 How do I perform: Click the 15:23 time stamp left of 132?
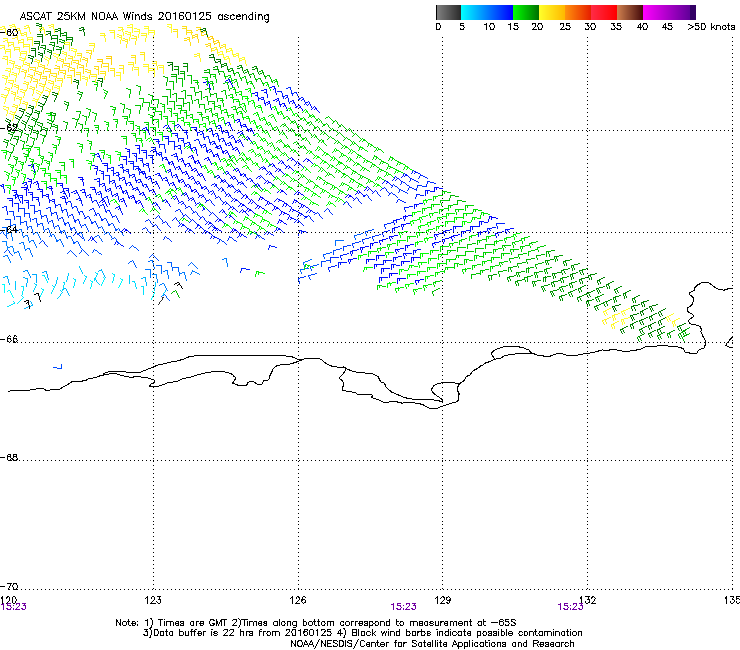pyautogui.click(x=571, y=607)
